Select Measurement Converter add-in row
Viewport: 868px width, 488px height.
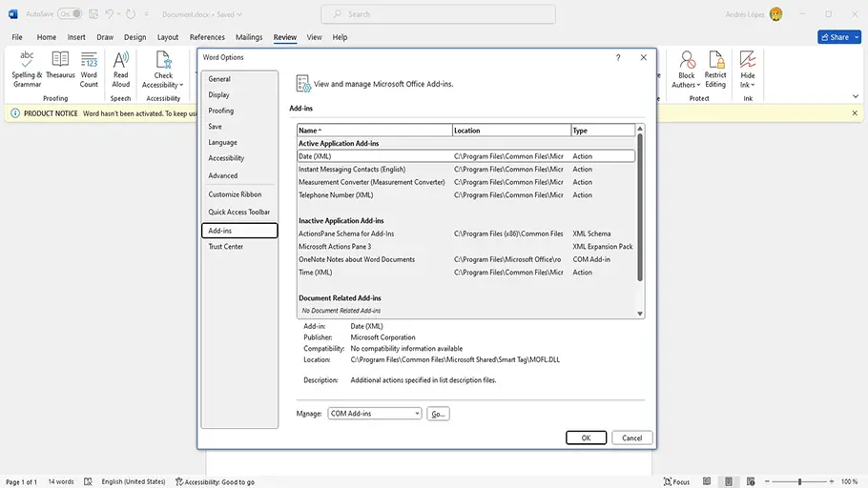372,182
